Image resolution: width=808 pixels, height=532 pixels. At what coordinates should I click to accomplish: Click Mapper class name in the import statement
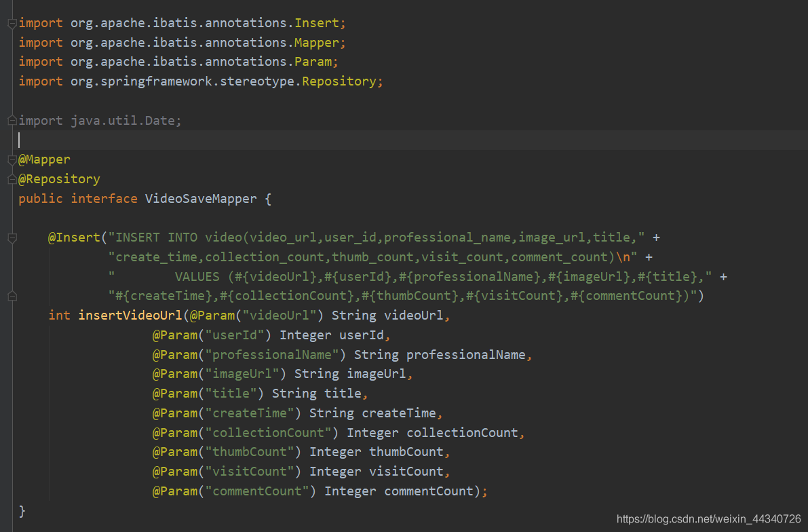316,43
